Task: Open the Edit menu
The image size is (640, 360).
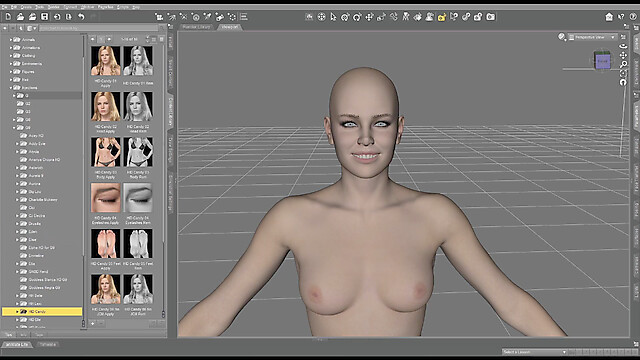Action: coord(14,7)
